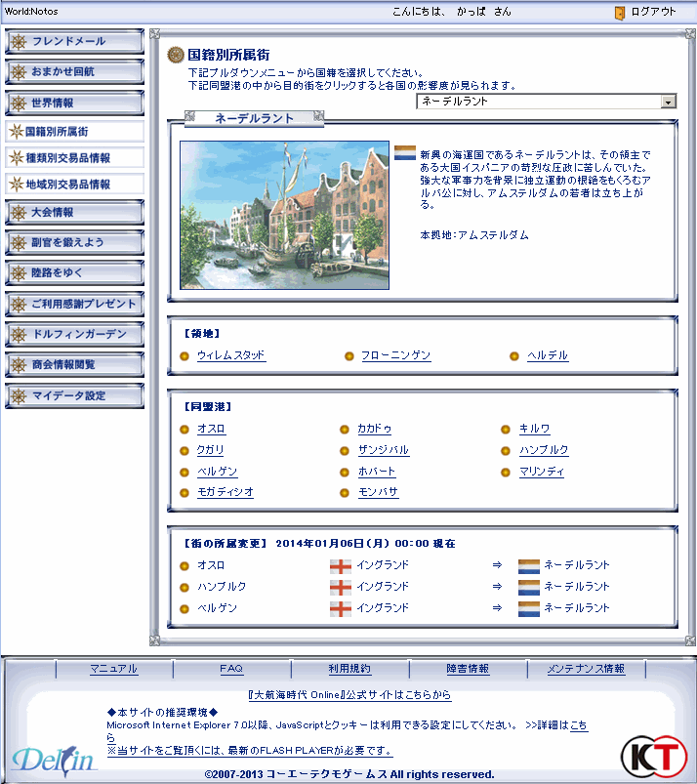Go to 大会情報 page

click(x=74, y=213)
